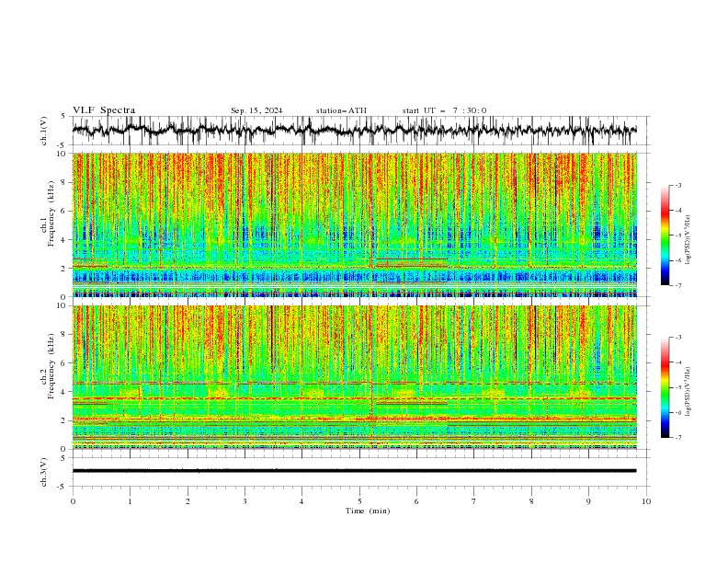The image size is (728, 563).
Task: Click the ch.1 colorbar "-5" tick label
Action: coord(678,236)
